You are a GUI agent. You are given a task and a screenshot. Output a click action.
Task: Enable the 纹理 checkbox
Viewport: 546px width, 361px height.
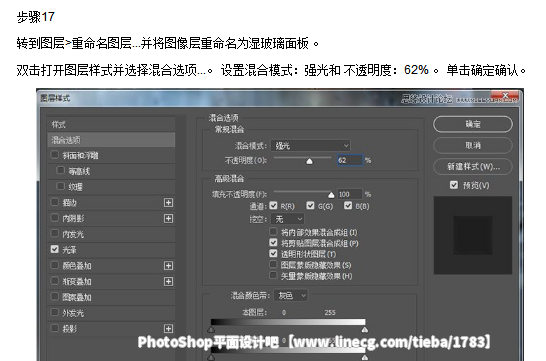pos(61,186)
